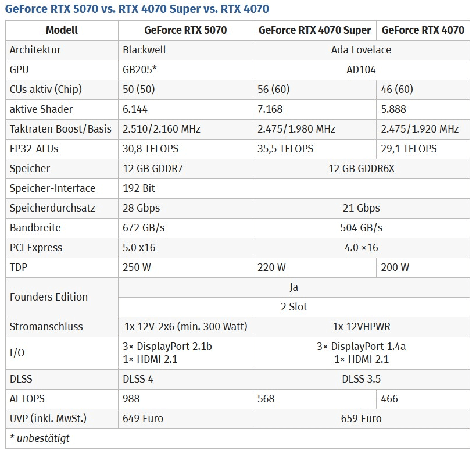Click the GeForce RTX 4070 column header
476x450 pixels.
click(x=423, y=30)
